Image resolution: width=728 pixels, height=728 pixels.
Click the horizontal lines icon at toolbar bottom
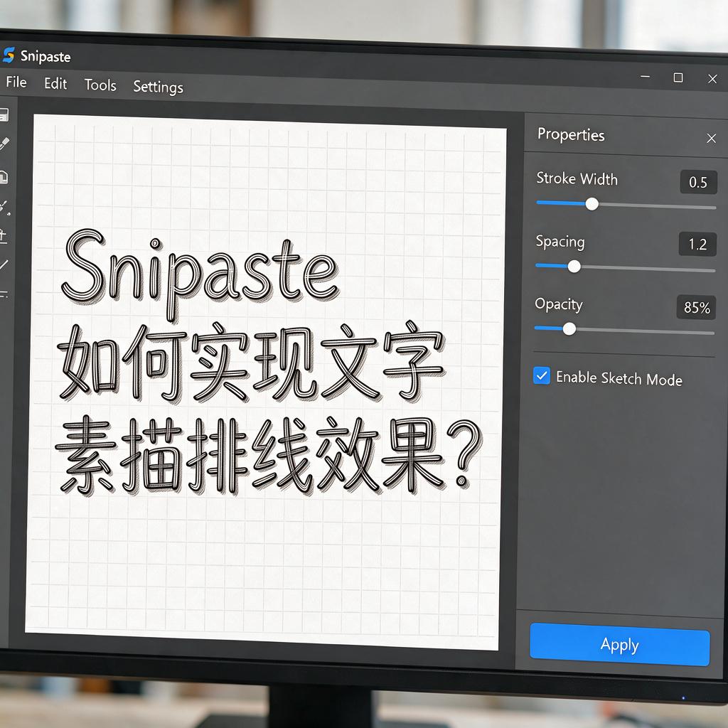4,294
